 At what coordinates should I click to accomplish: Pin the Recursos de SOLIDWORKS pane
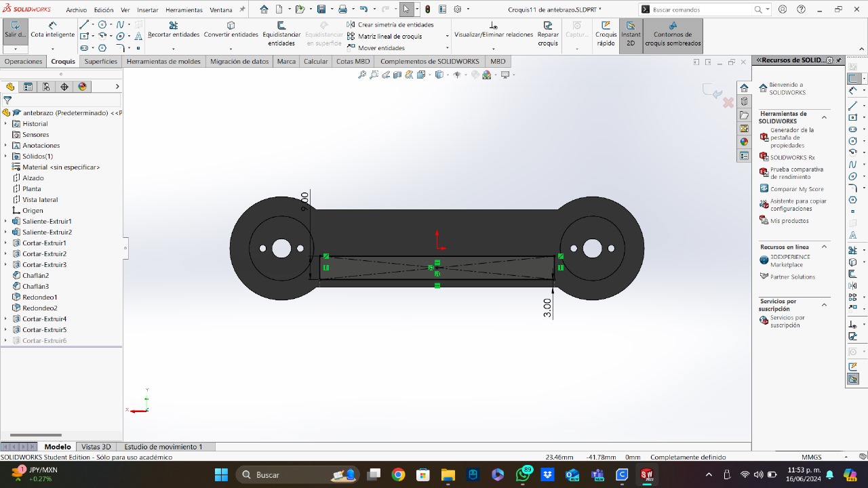point(839,60)
